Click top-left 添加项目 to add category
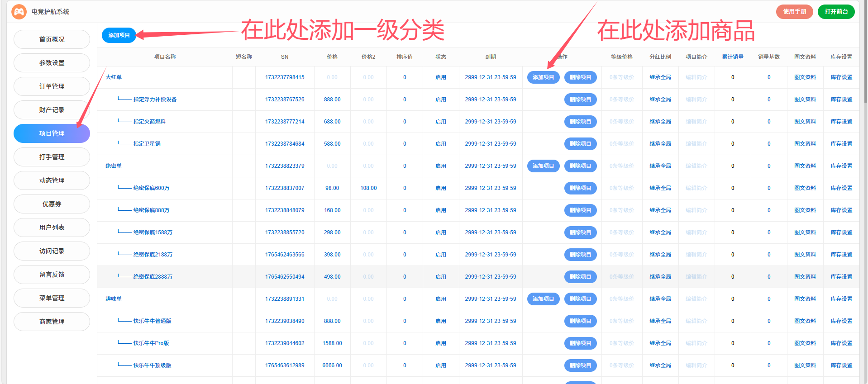The height and width of the screenshot is (384, 868). point(119,35)
